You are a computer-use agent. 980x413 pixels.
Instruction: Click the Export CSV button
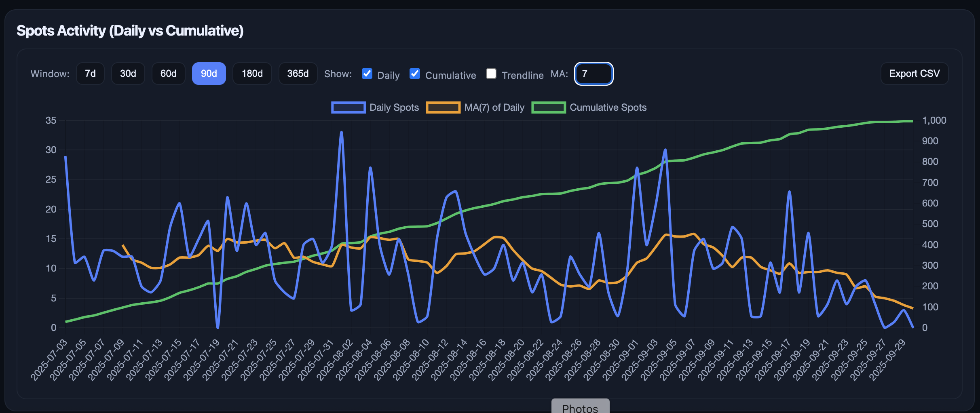point(914,74)
